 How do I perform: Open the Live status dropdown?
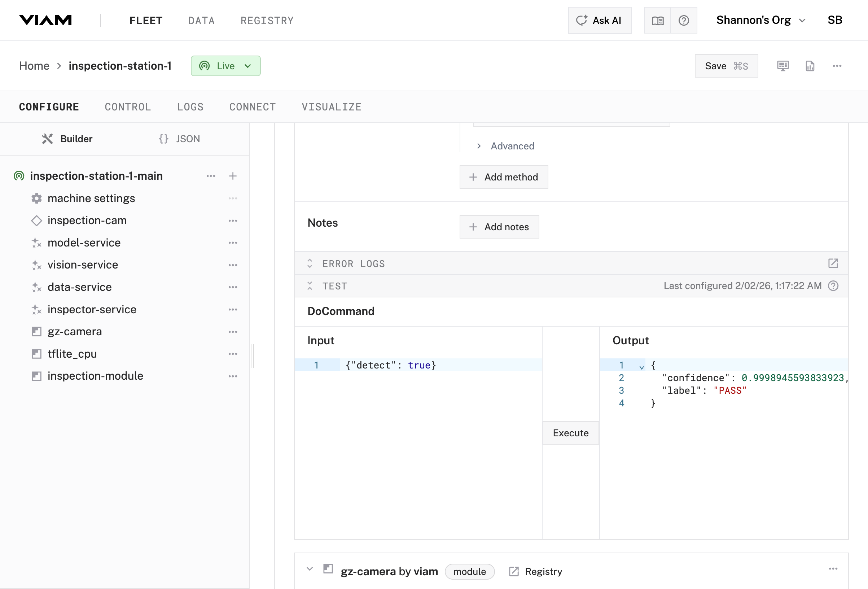[x=225, y=66]
